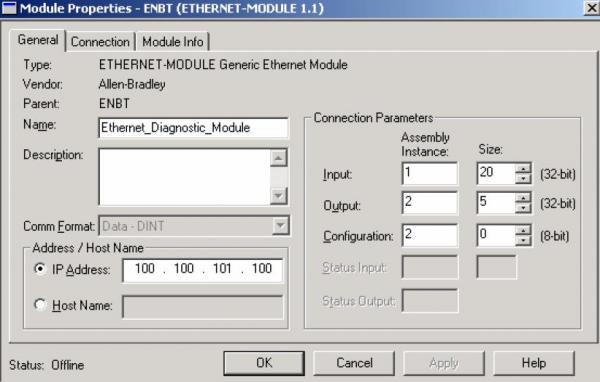Decrease Output size with down spinner
Image resolution: width=600 pixels, height=382 pixels.
(523, 208)
